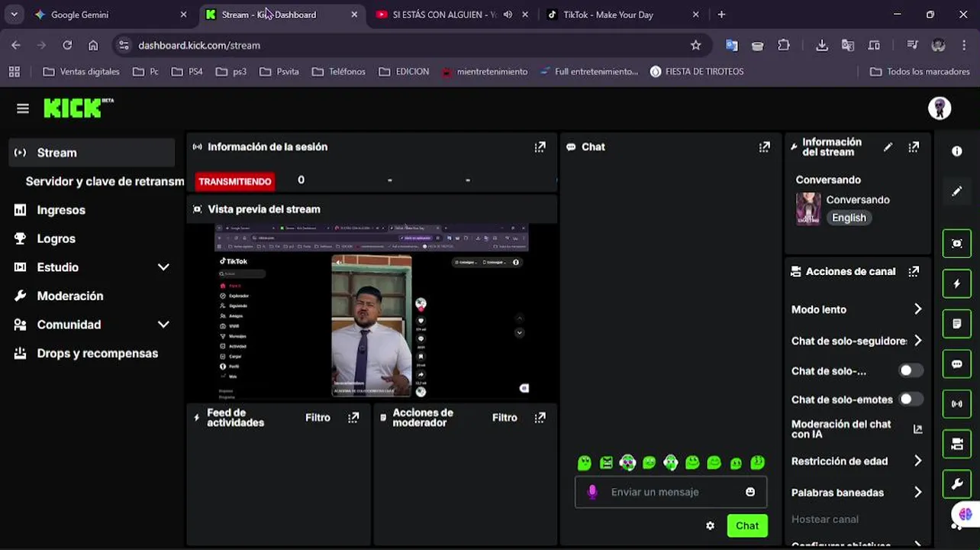Open Filtro in Feed de actividades
The height and width of the screenshot is (550, 980).
tap(318, 418)
